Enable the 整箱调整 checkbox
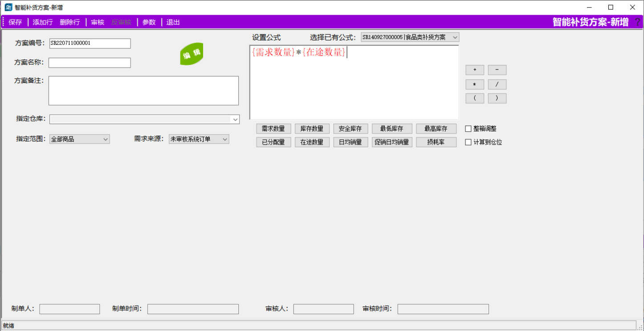Screen dimensions: 644x331 pyautogui.click(x=468, y=129)
